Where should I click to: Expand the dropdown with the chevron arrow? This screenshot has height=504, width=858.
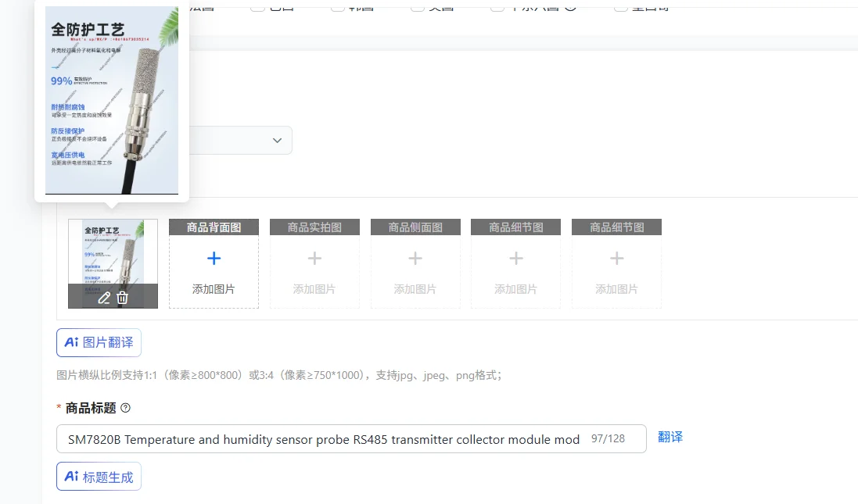278,141
